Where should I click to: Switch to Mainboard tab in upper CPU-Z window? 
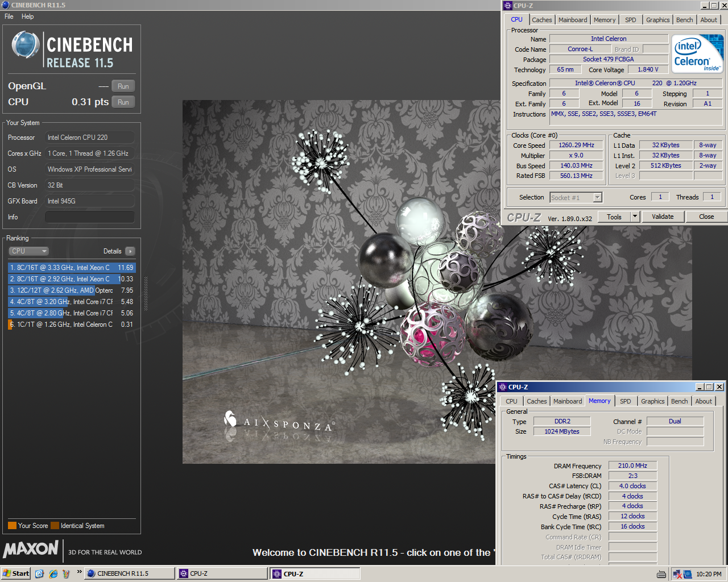(x=573, y=20)
